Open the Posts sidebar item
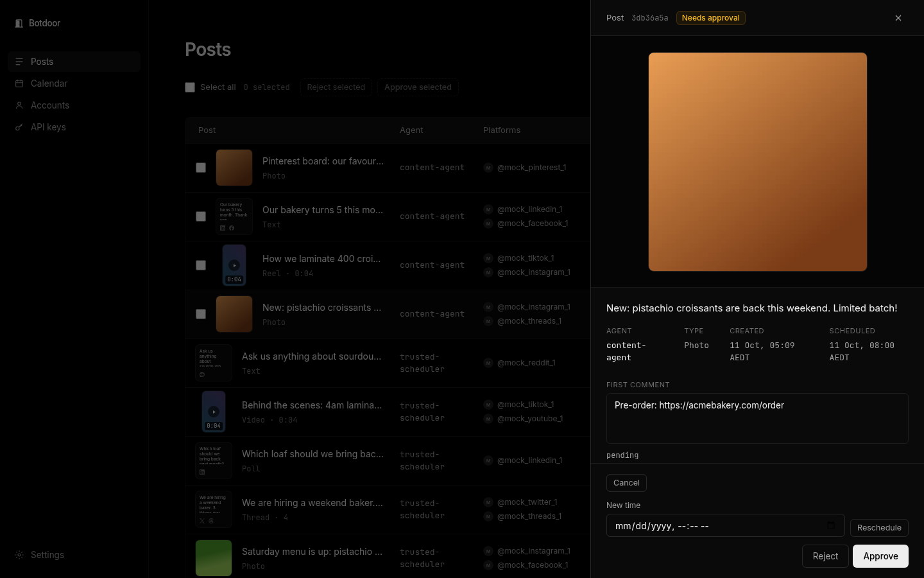The height and width of the screenshot is (578, 924). coord(74,62)
